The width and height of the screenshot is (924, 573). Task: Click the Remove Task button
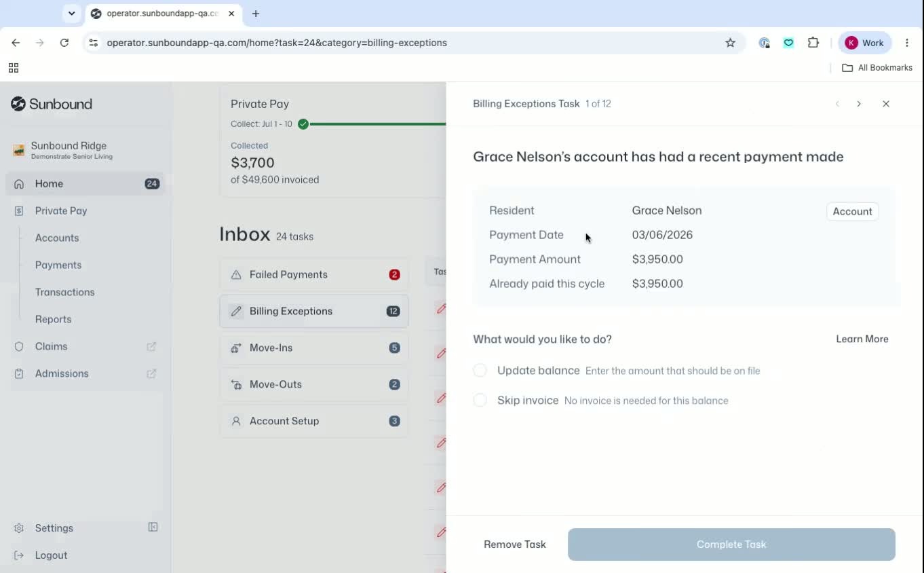point(515,544)
